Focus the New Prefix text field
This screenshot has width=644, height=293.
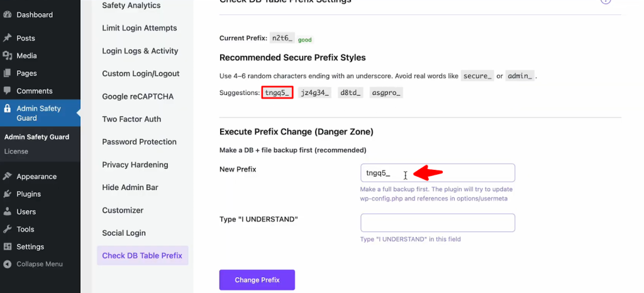[x=437, y=173]
